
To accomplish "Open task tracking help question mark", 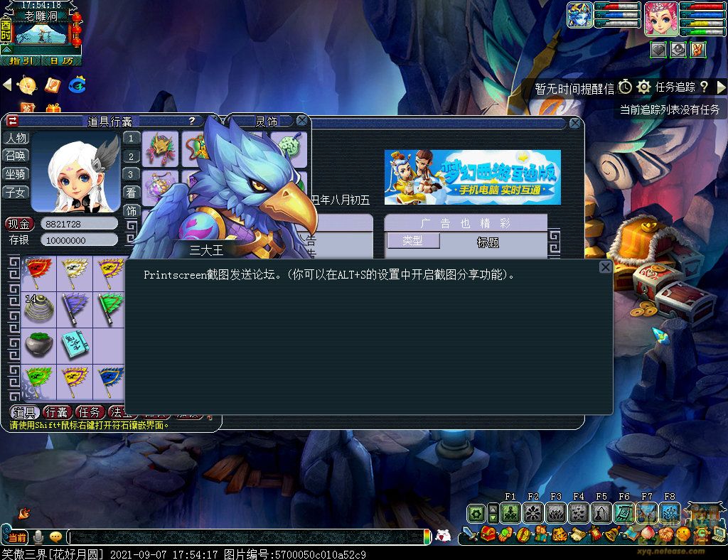I will [x=704, y=87].
